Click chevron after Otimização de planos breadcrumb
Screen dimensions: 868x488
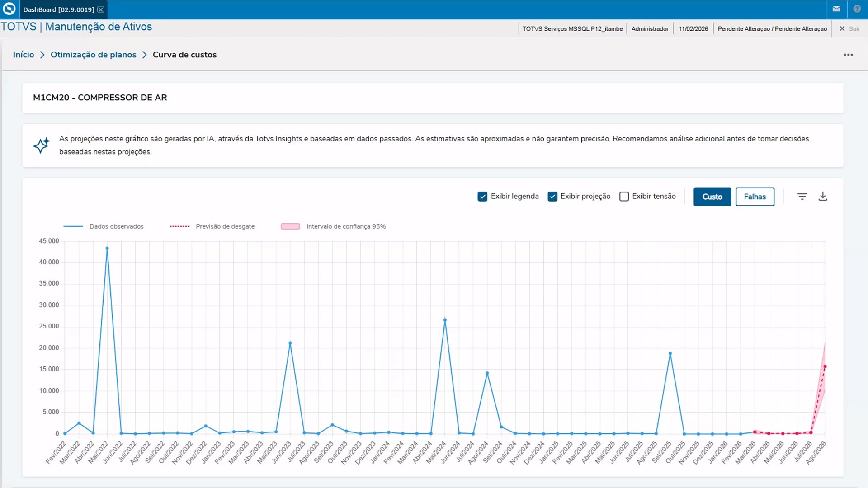145,55
